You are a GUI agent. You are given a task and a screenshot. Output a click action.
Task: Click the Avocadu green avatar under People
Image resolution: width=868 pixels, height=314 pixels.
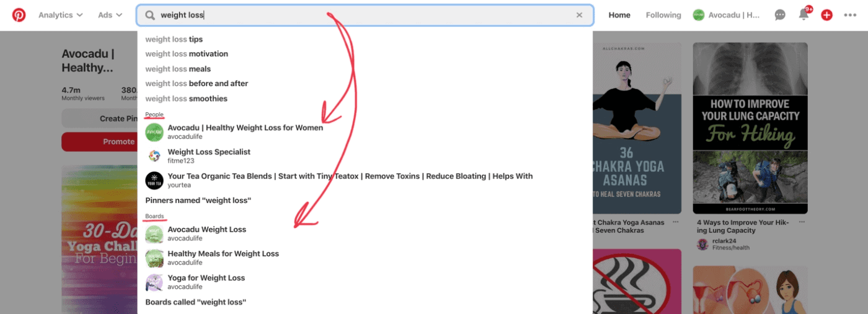click(x=154, y=132)
